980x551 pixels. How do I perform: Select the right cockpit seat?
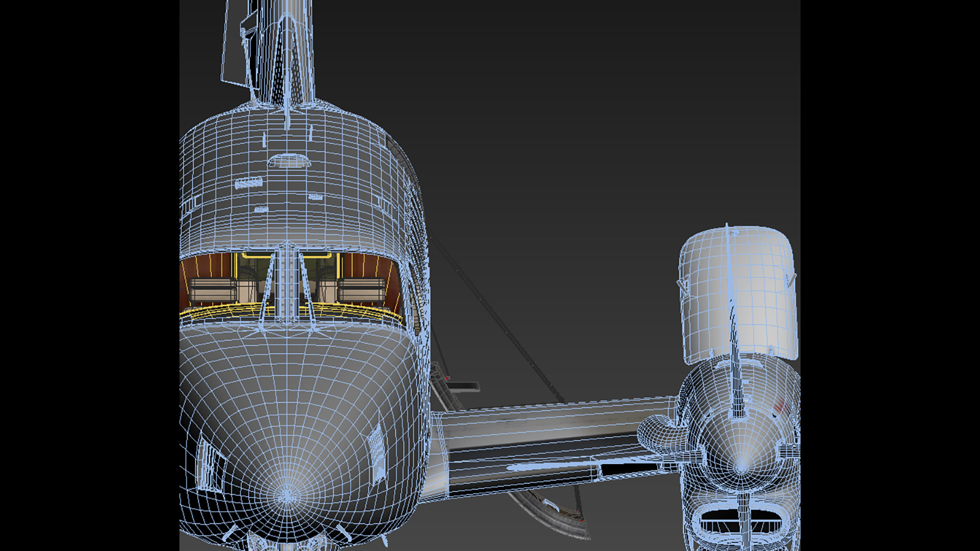pyautogui.click(x=361, y=290)
